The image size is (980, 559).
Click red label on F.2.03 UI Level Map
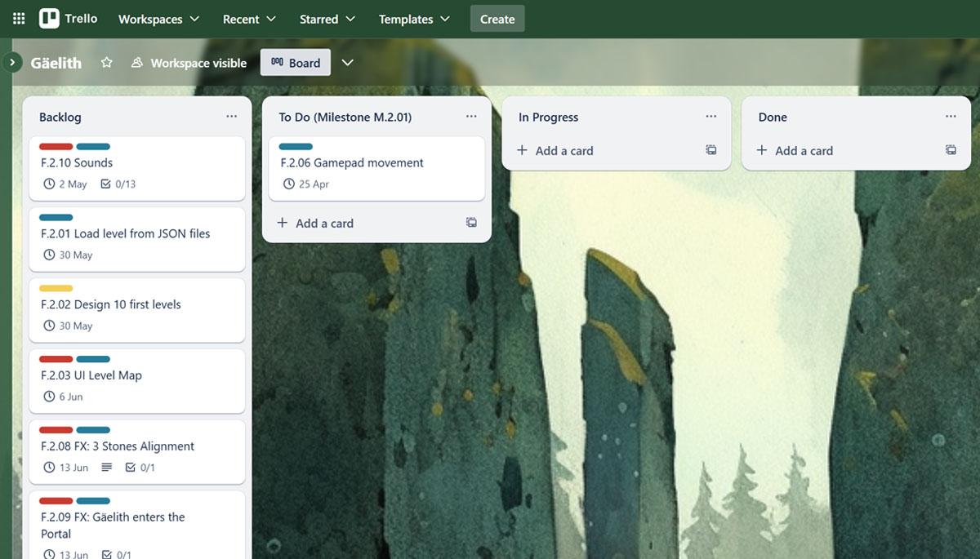click(56, 359)
